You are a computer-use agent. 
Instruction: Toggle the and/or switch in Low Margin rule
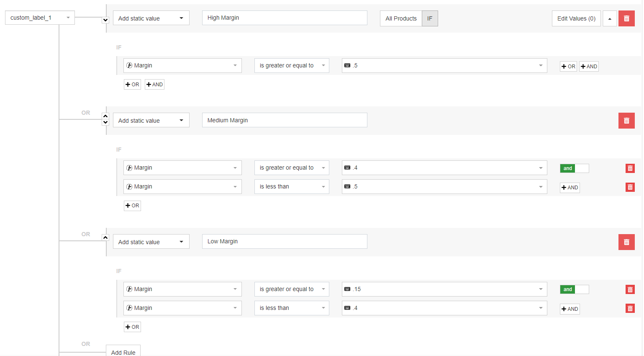[x=574, y=289]
